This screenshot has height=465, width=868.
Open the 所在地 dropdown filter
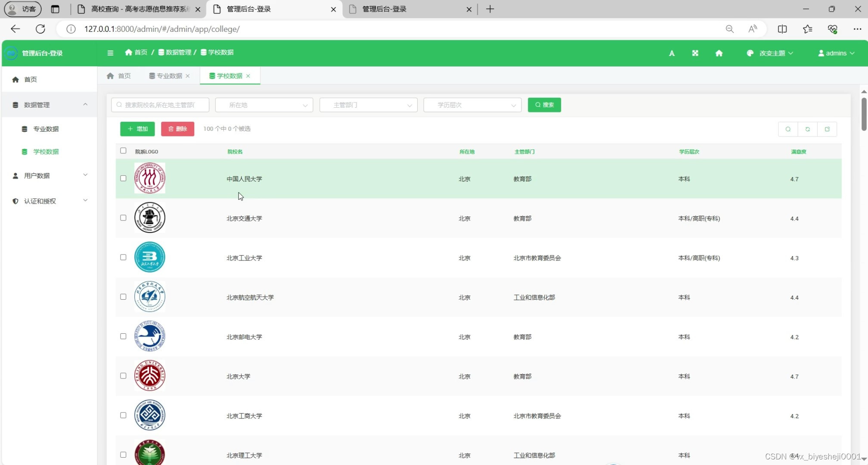(x=264, y=105)
